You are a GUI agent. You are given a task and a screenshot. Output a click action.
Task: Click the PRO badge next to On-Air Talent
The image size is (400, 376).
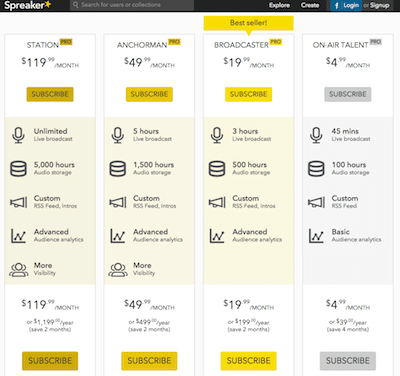coord(376,42)
